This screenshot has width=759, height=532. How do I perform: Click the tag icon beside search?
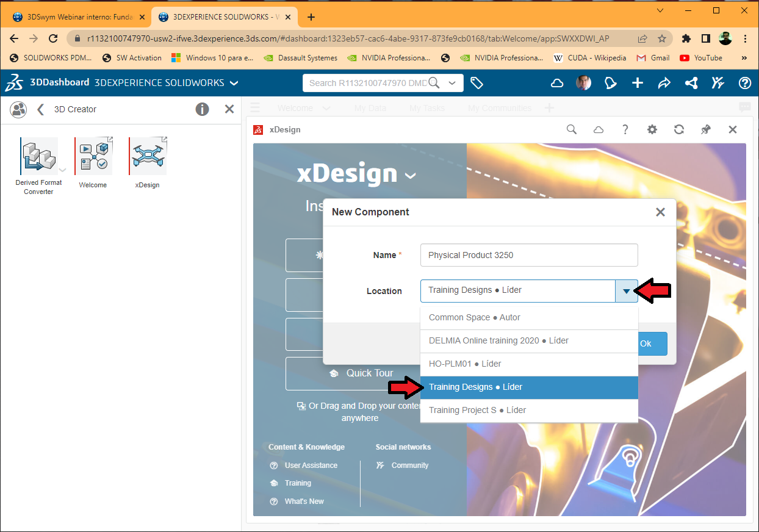click(x=477, y=83)
